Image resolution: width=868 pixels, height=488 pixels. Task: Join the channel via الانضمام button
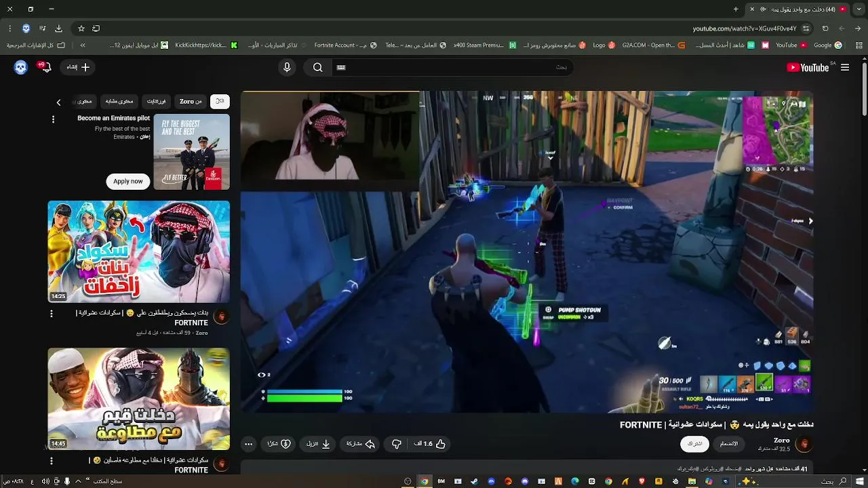tap(729, 444)
